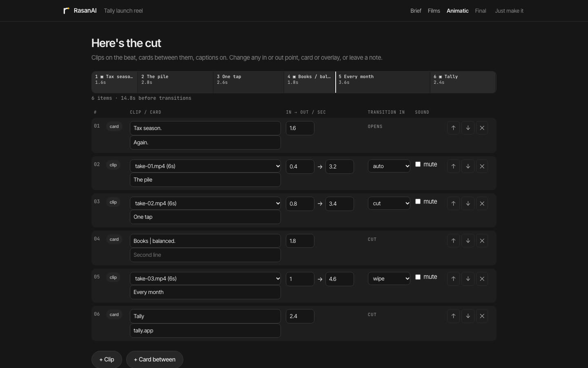Switch to the Films tab

[434, 11]
